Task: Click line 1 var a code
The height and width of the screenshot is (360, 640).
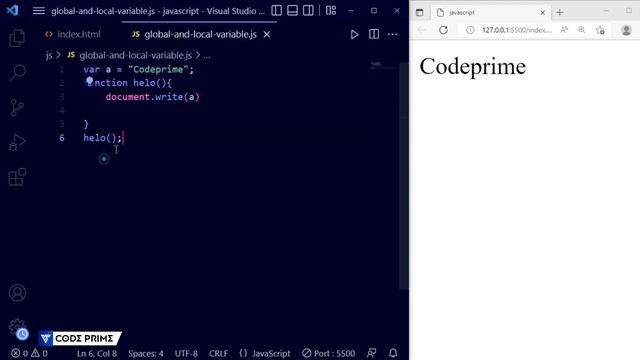Action: (139, 69)
